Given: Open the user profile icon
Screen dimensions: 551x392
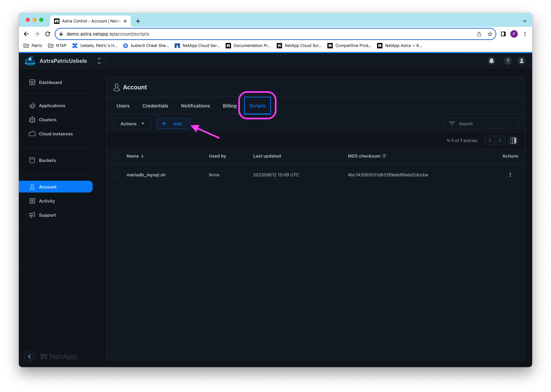Looking at the screenshot, I should click(521, 61).
